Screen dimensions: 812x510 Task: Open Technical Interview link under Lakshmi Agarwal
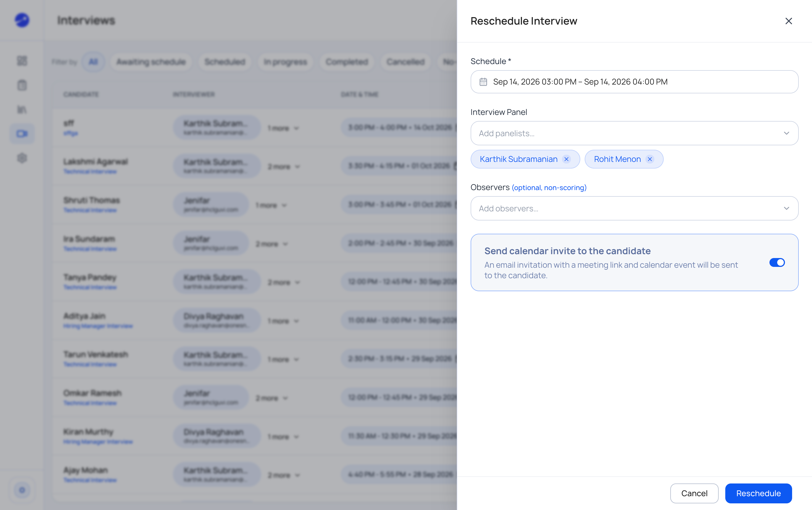tap(90, 172)
